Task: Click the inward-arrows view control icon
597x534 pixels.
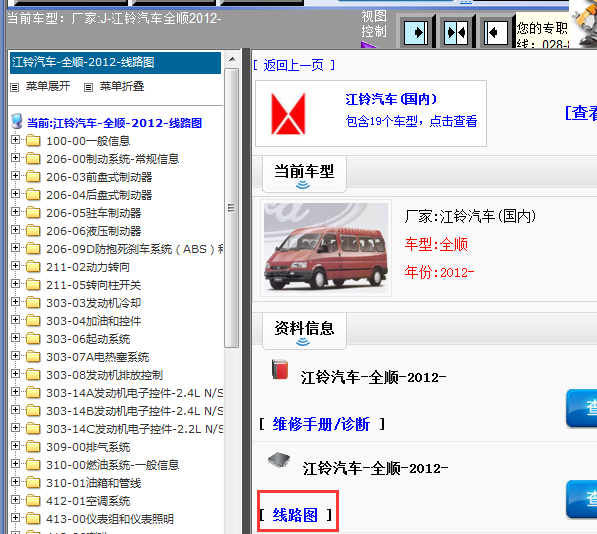Action: point(456,33)
